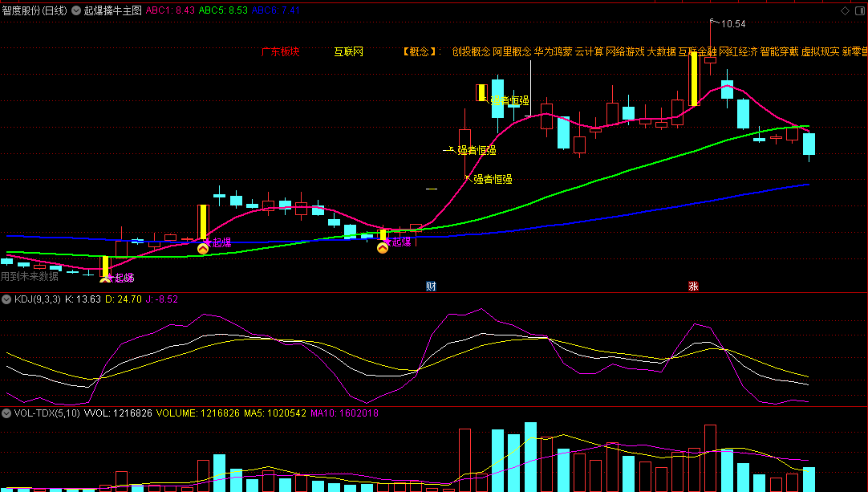Select the 智度股份(日线) stock title
This screenshot has width=868, height=492.
coord(34,10)
